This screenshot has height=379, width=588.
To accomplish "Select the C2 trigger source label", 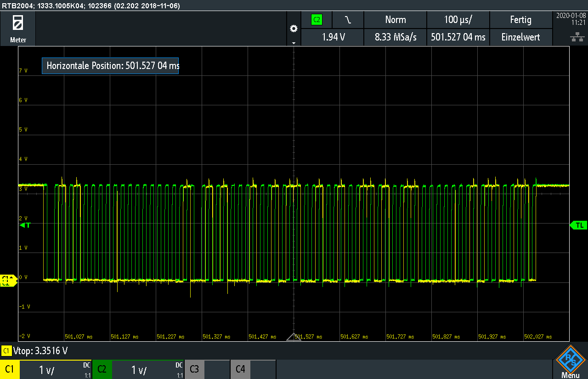I will click(317, 20).
